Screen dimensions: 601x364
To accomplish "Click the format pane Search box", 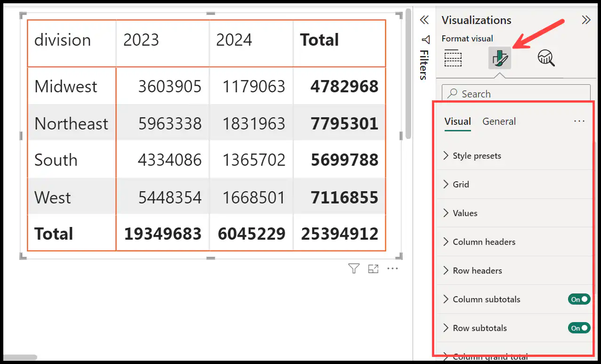I will coord(516,93).
